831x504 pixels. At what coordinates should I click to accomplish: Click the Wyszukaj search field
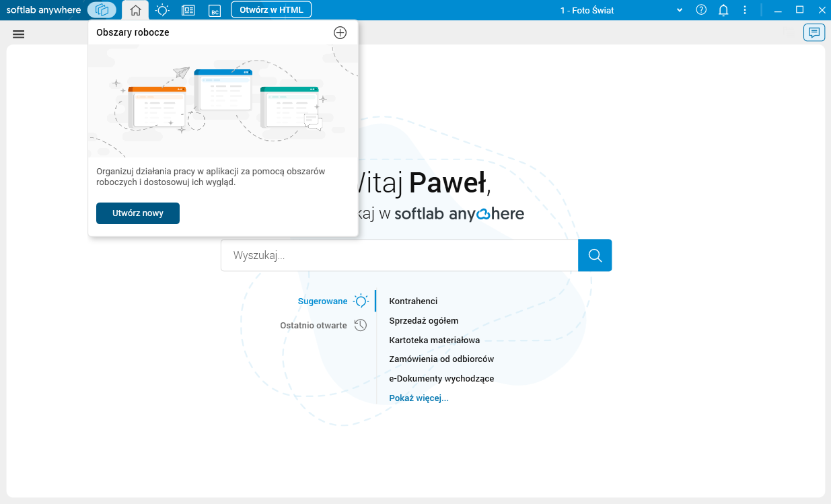pyautogui.click(x=400, y=255)
